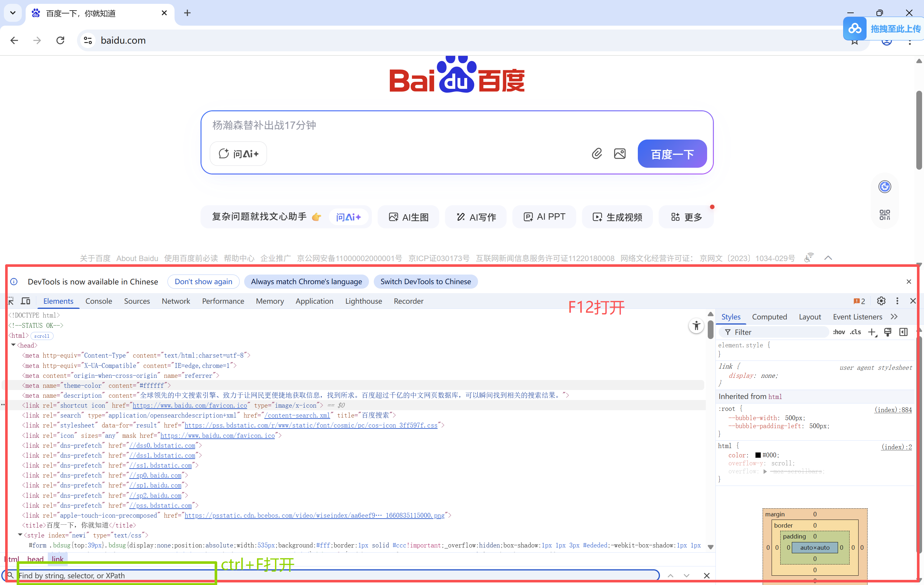The image size is (924, 585).
Task: Toggle the .cls element classes panel
Action: (855, 332)
